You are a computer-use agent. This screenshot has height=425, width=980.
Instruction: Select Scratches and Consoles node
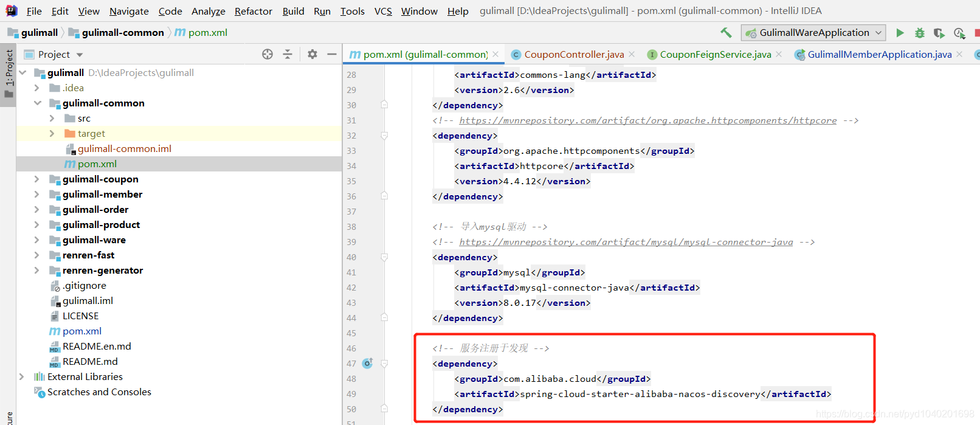pos(99,392)
